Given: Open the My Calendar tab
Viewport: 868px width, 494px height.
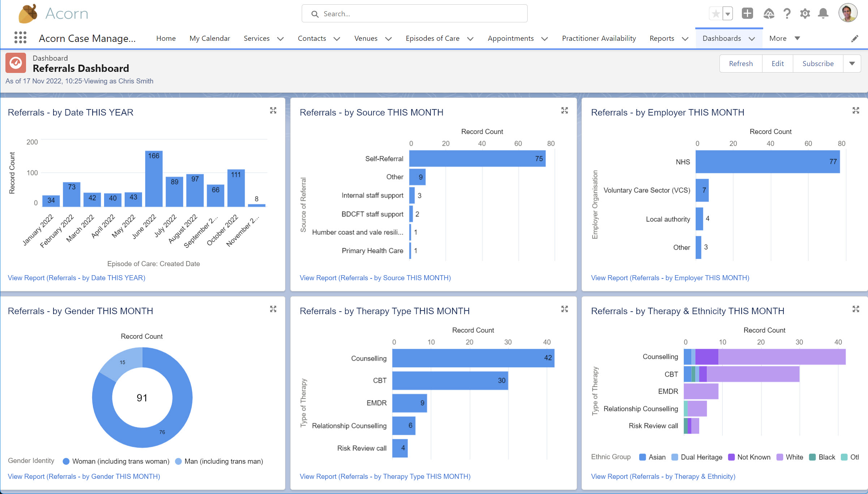Looking at the screenshot, I should 210,38.
